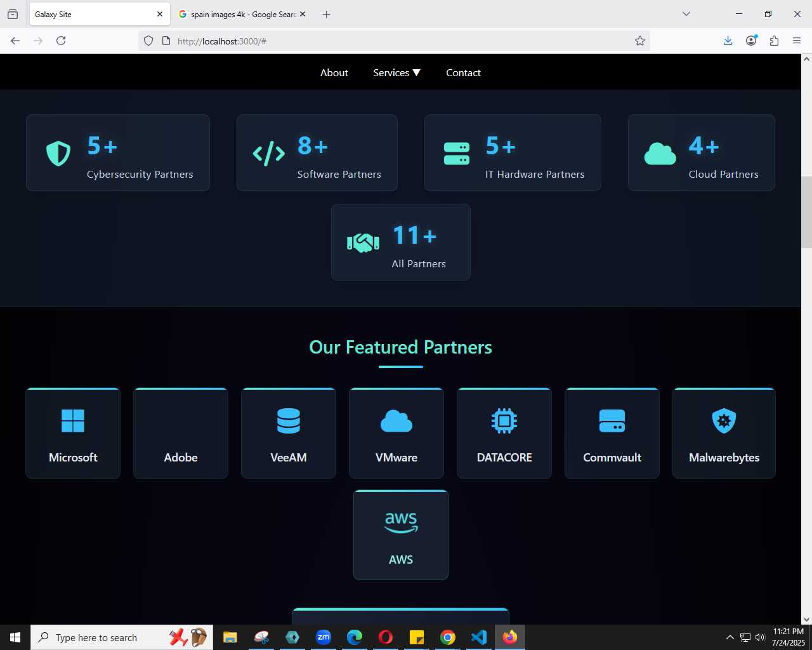Open the volume control in system tray
This screenshot has height=650, width=812.
[760, 637]
